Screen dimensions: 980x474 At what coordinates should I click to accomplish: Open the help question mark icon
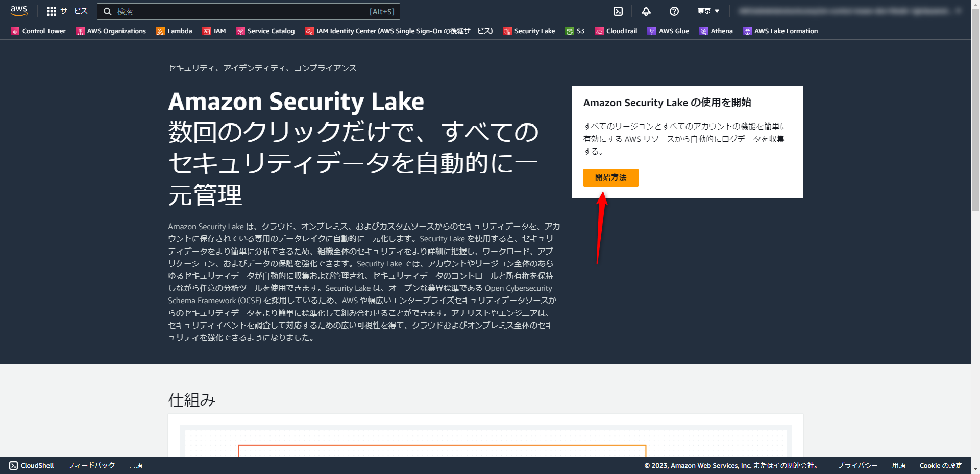click(x=674, y=11)
